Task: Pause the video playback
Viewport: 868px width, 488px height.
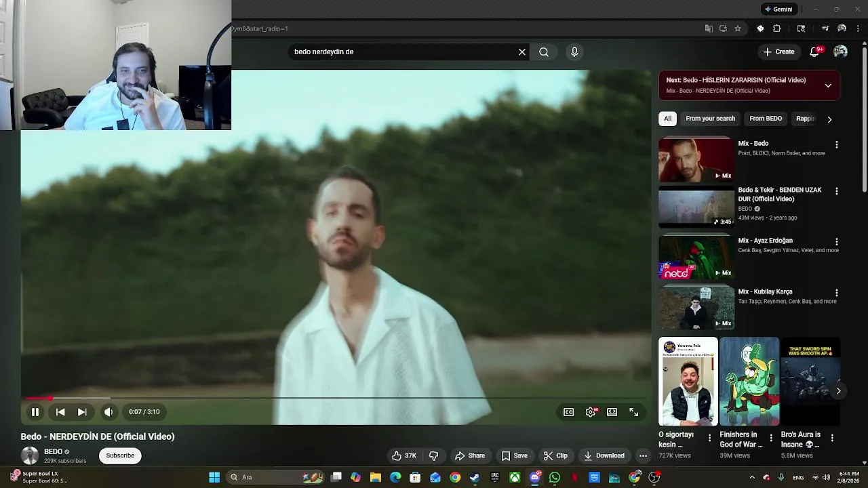Action: 35,412
